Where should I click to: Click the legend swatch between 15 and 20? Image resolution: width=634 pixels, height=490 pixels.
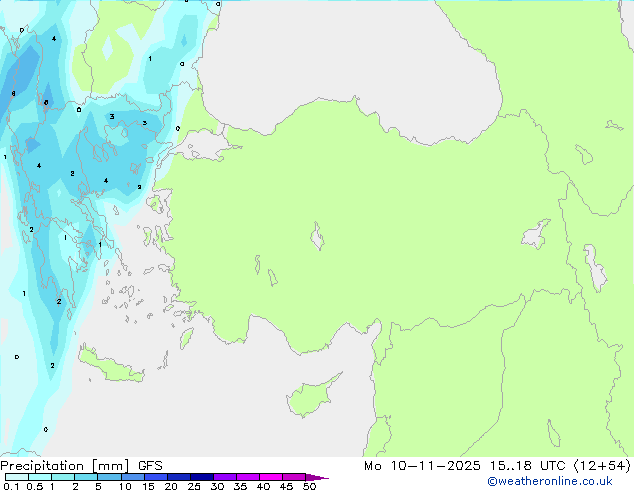pos(156,477)
